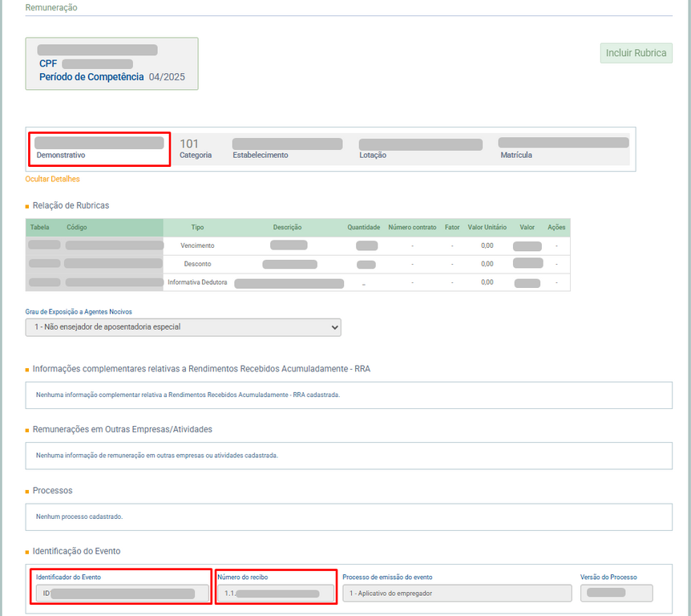Click the Ocultar Detalhes link
Screen dimensions: 691x616
click(53, 179)
